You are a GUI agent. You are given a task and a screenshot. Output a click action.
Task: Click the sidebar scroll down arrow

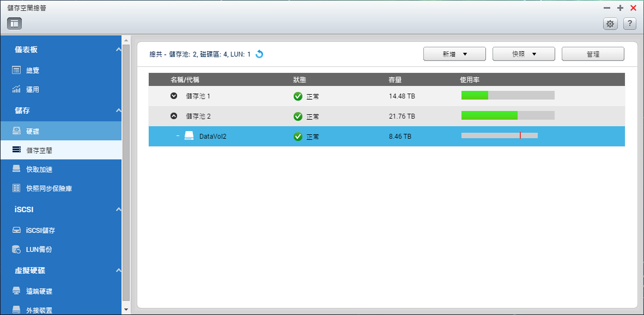coord(126,310)
